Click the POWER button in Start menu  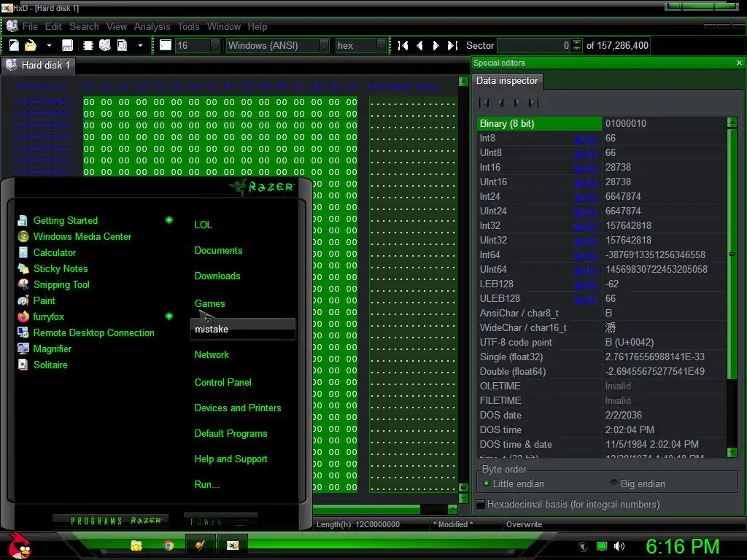(x=220, y=522)
